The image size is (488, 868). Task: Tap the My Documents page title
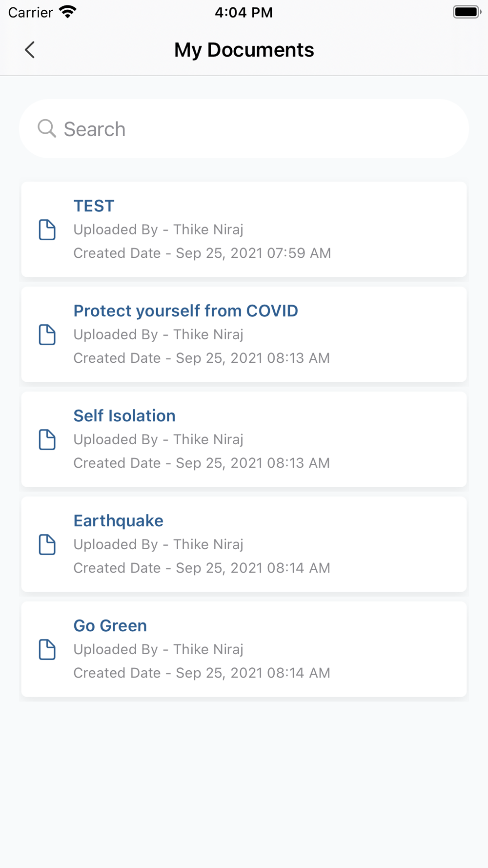pyautogui.click(x=244, y=50)
